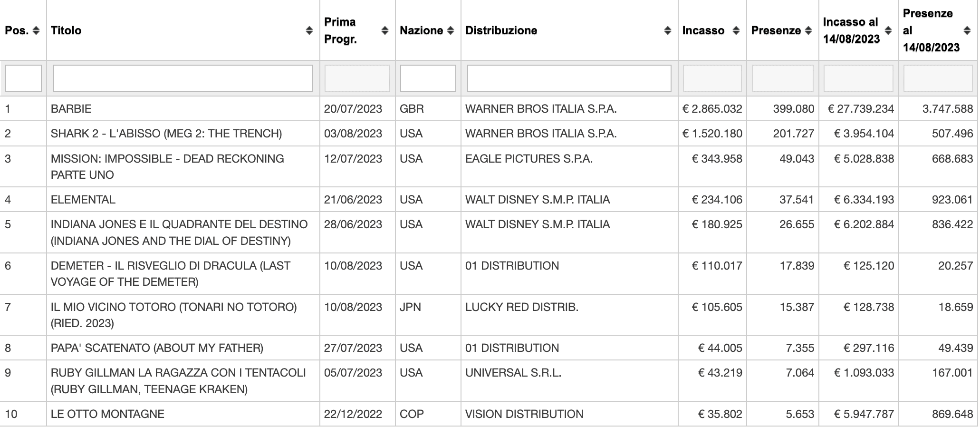
Task: Sort by Presenze al 14/08/2023 arrows
Action: click(967, 30)
